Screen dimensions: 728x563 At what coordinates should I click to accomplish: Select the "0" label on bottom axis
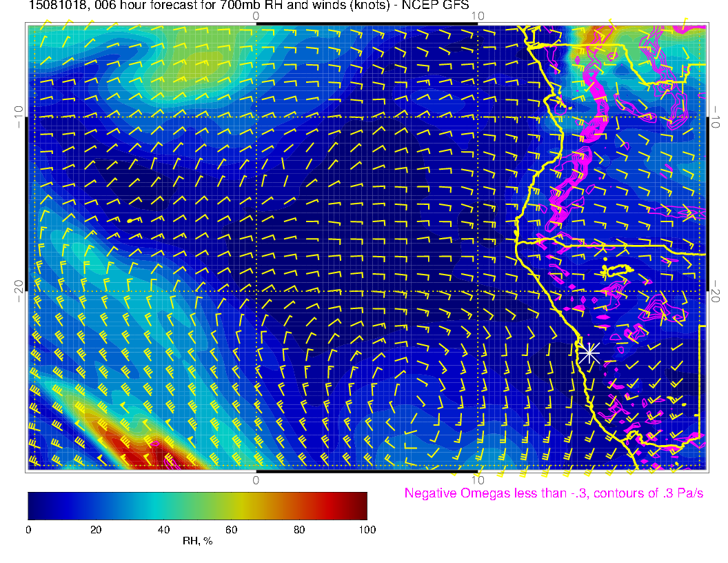click(256, 480)
